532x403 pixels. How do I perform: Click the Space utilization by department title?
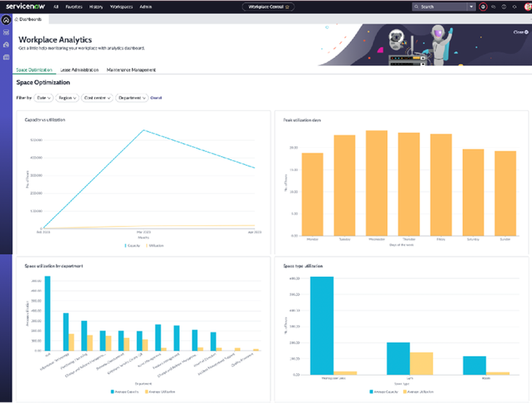pos(54,266)
